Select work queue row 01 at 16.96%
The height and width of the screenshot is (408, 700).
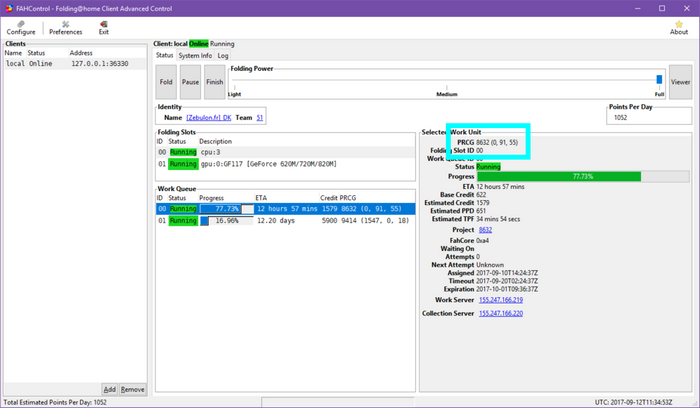285,221
